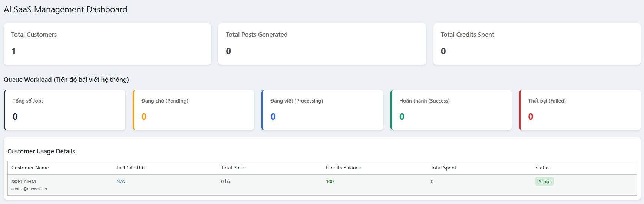
Task: Sort by the Total Posts column header
Action: point(233,168)
